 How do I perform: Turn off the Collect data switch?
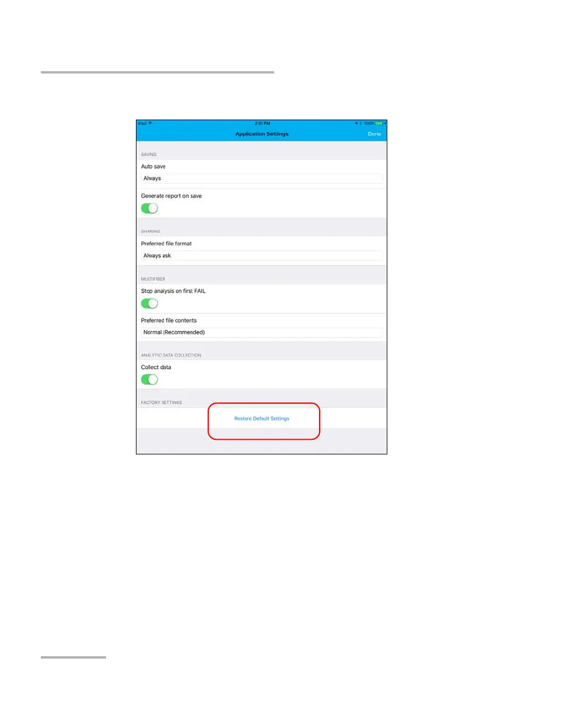tap(149, 379)
